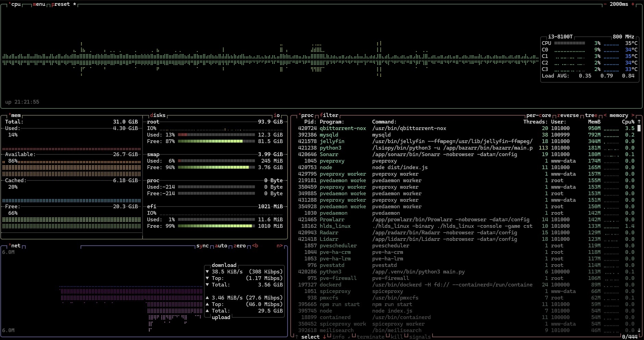The width and height of the screenshot is (644, 340).
Task: Click process list scroll-down arrow
Action: pyautogui.click(x=639, y=330)
